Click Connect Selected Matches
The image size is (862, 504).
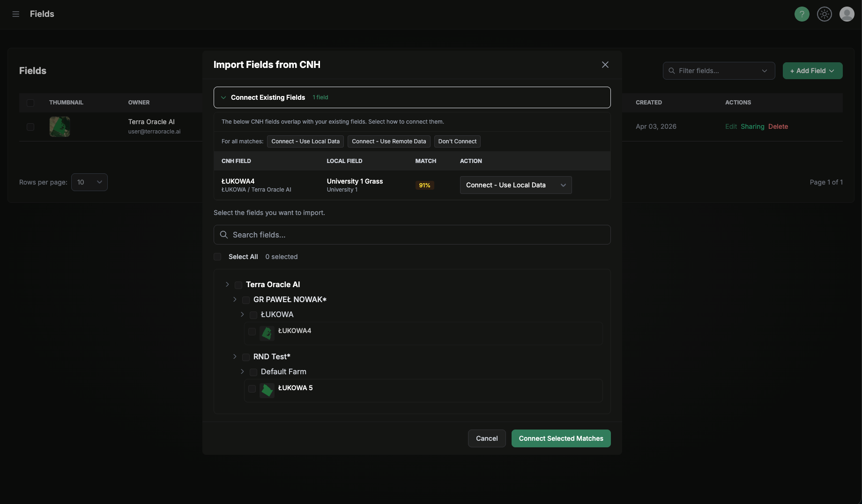561,438
